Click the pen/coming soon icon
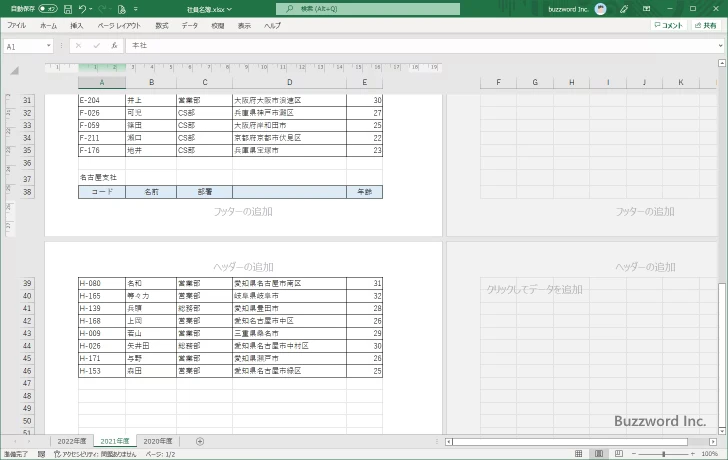Viewport: 728px width, 460px height. click(x=624, y=9)
